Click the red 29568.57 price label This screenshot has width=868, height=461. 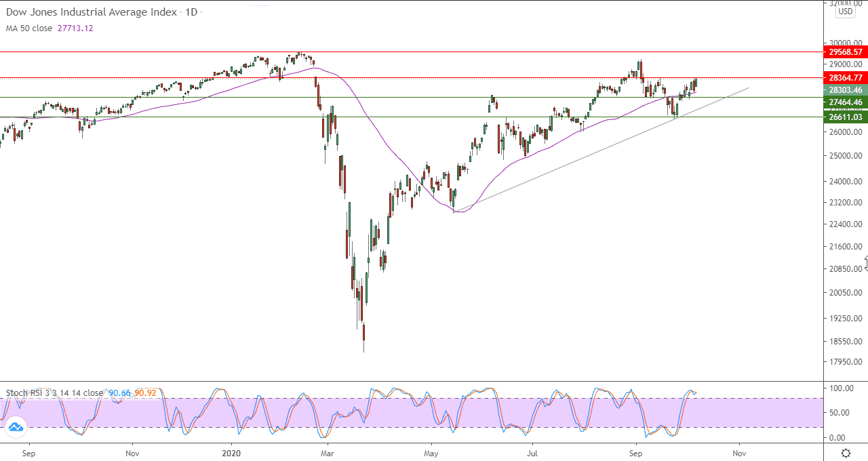pos(845,52)
